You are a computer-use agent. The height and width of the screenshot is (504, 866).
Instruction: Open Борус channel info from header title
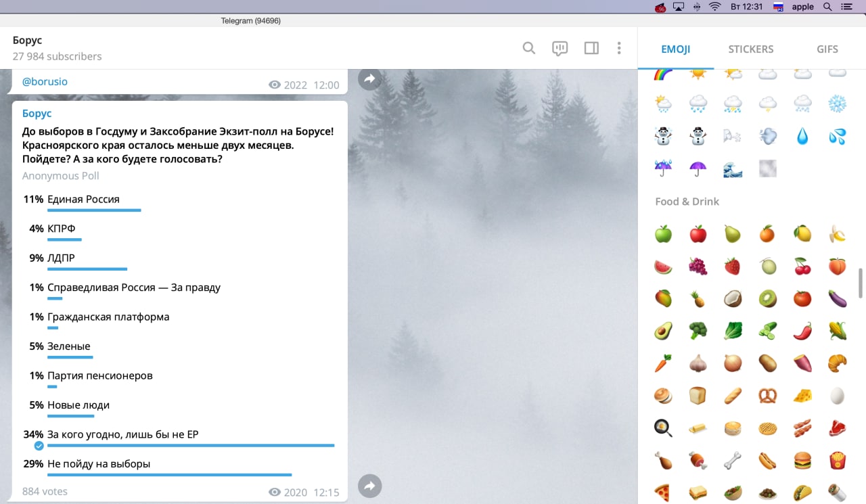pyautogui.click(x=27, y=41)
